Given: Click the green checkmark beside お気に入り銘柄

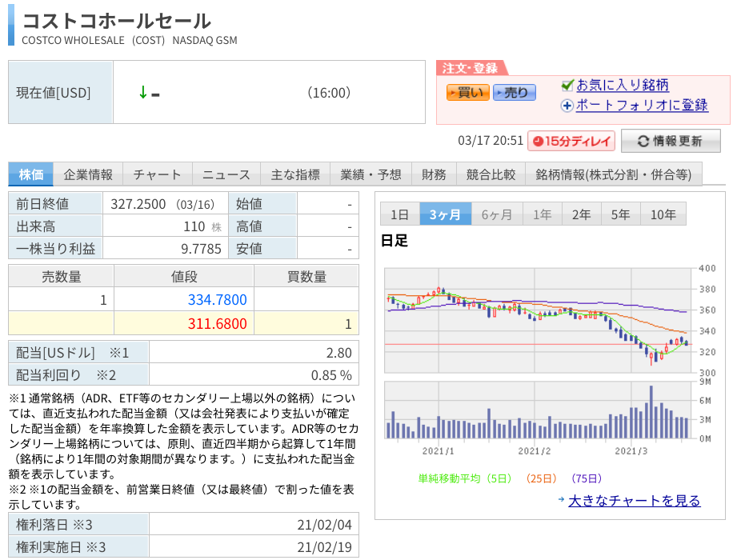Looking at the screenshot, I should (x=567, y=85).
